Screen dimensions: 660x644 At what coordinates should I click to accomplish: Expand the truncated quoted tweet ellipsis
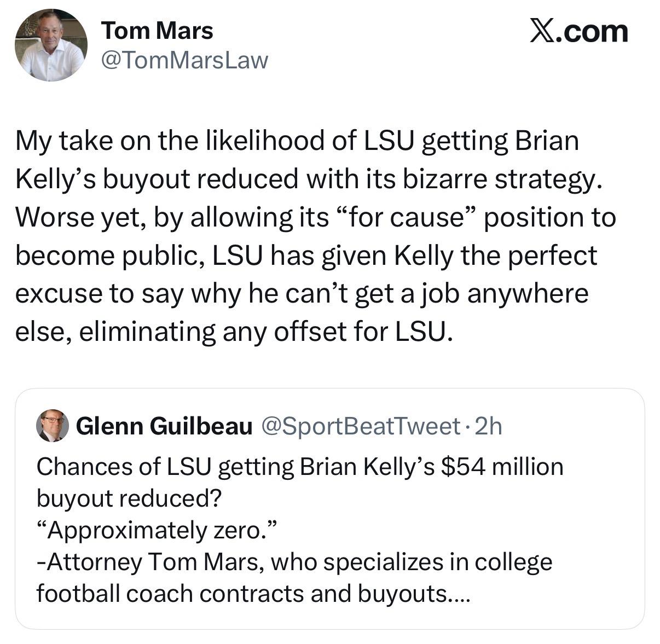(x=459, y=594)
